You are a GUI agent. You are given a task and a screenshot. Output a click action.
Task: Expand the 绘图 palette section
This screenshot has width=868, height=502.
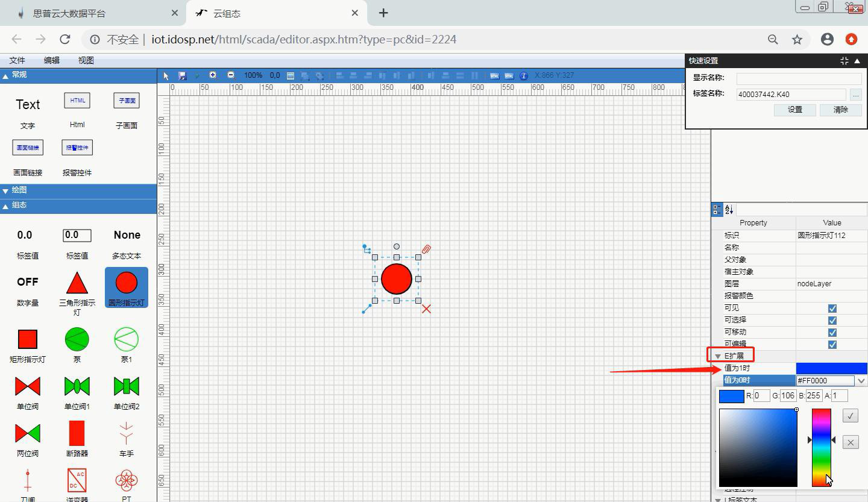pyautogui.click(x=18, y=190)
